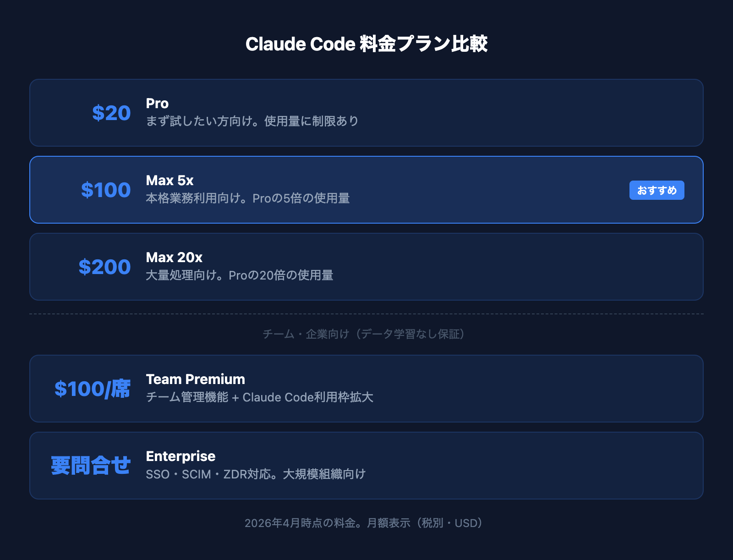733x560 pixels.
Task: Click the Pro plan name heading
Action: point(157,104)
